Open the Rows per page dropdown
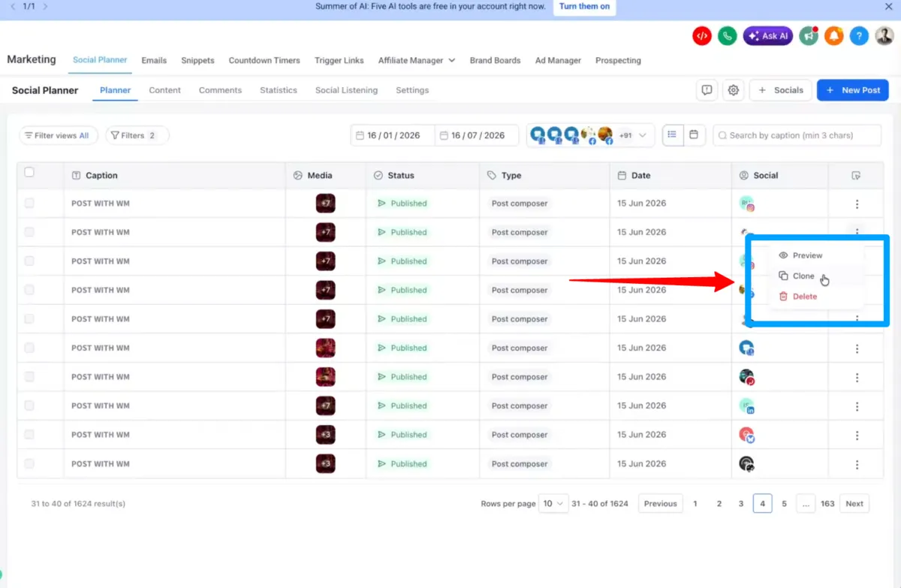This screenshot has width=901, height=588. tap(554, 504)
